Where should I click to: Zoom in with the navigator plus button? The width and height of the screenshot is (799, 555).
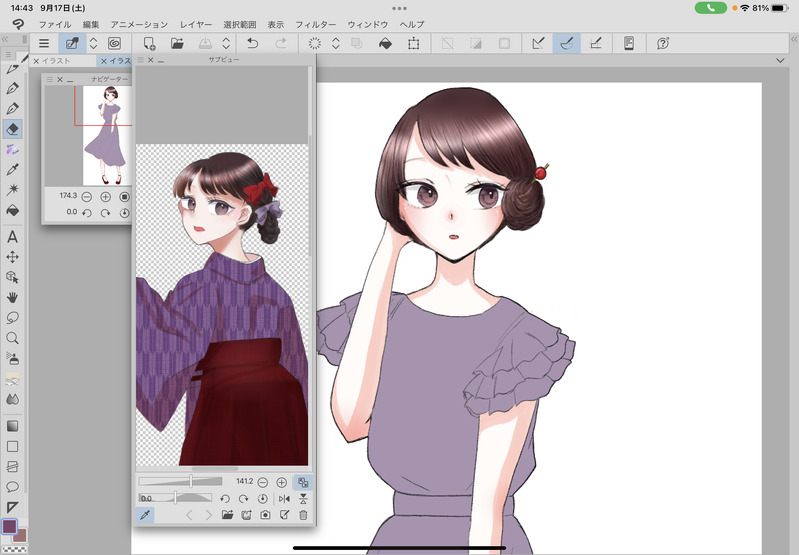coord(106,196)
